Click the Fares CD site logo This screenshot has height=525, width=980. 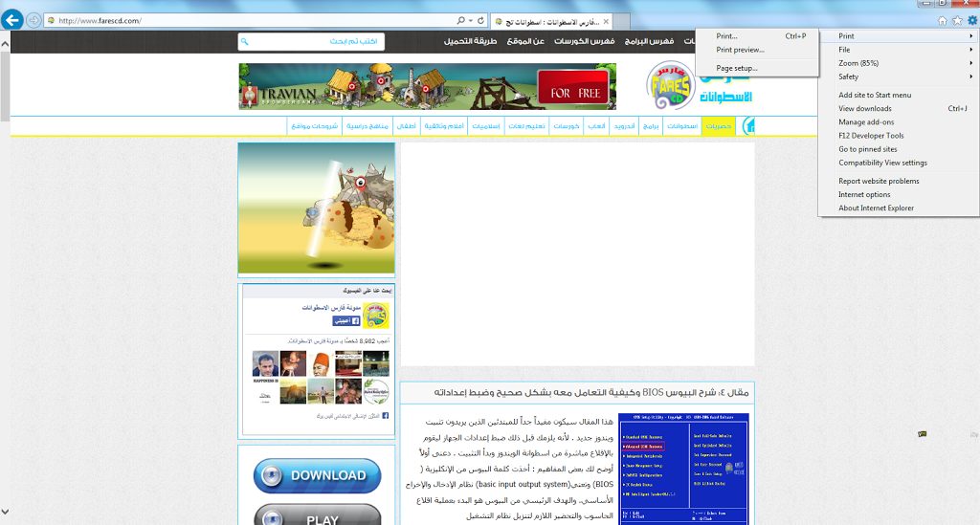[670, 85]
